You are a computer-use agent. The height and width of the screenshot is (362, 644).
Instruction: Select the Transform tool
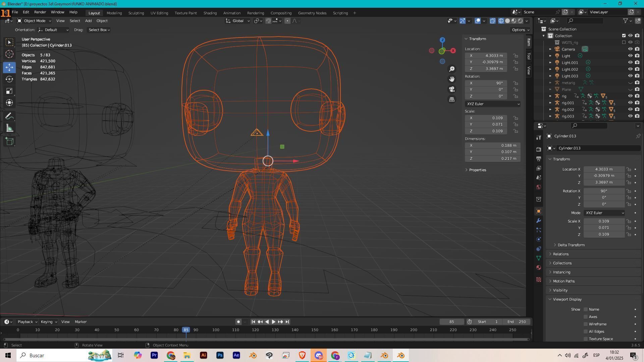(x=9, y=103)
